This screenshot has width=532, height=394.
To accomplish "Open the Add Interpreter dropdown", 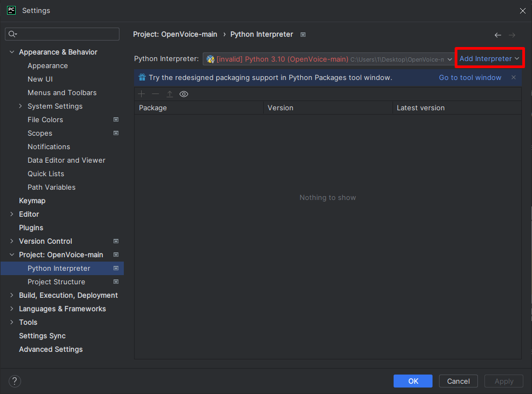I will pyautogui.click(x=489, y=59).
